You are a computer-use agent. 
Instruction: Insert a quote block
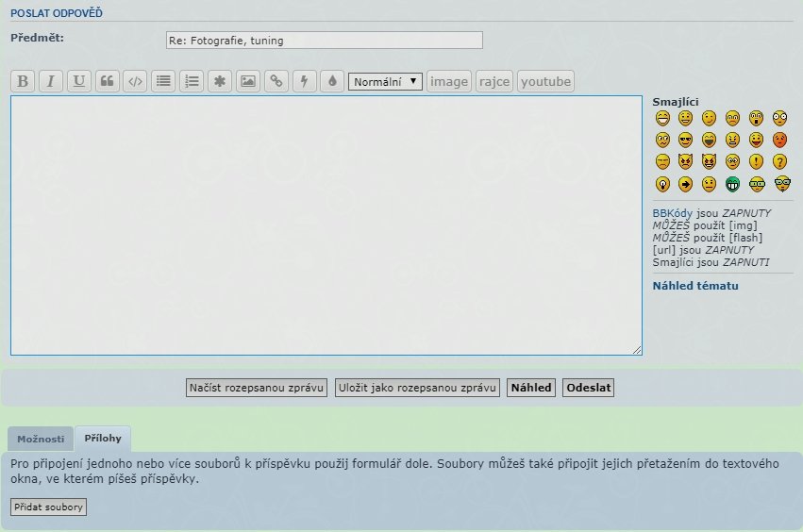pos(108,81)
